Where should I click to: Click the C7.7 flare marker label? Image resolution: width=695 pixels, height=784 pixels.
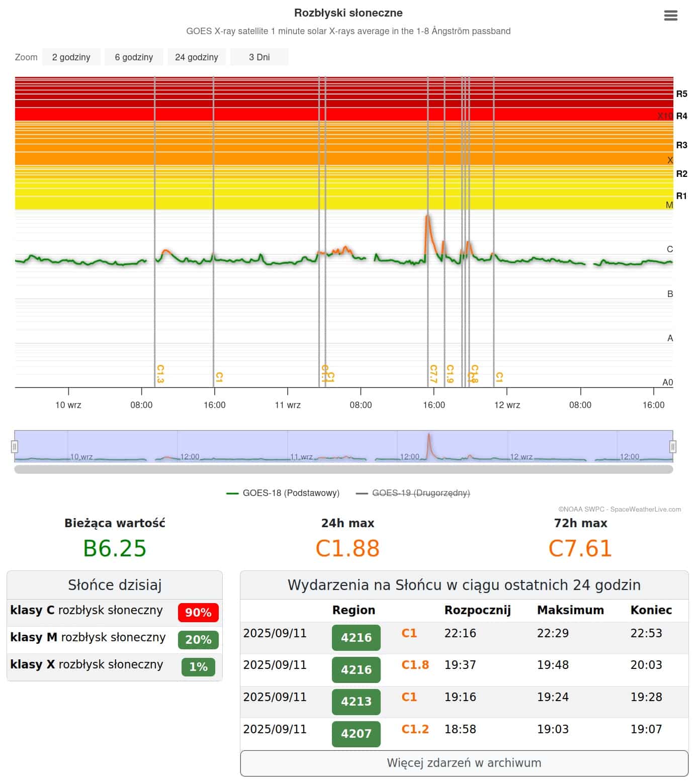click(433, 374)
